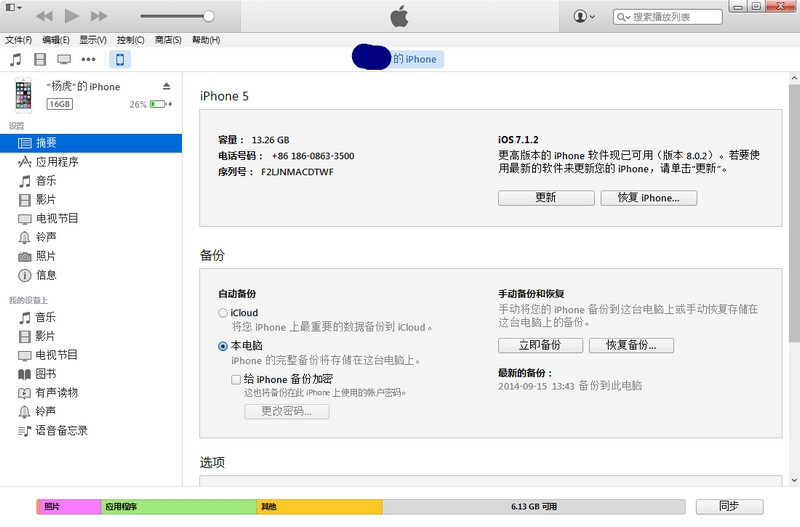
Task: Click the fast-forward playback button
Action: [99, 16]
